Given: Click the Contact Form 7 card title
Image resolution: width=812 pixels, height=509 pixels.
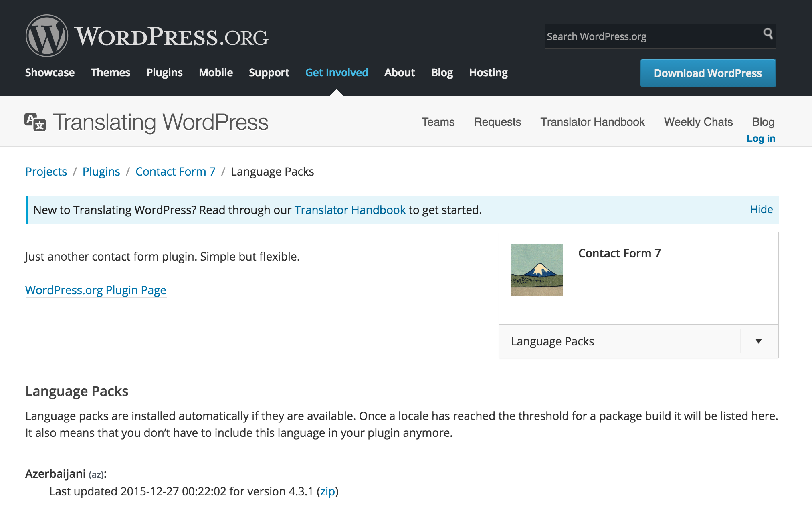Looking at the screenshot, I should tap(619, 253).
